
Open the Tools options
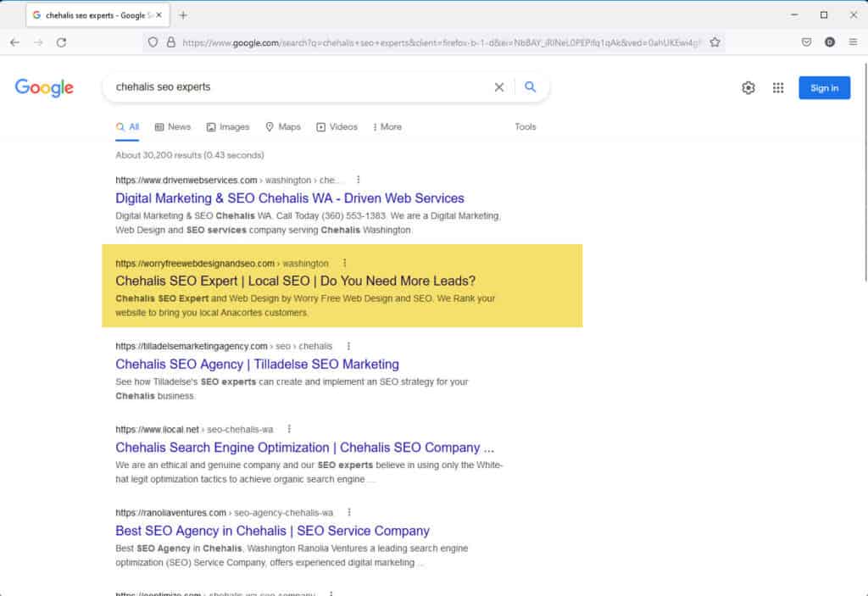pyautogui.click(x=526, y=127)
